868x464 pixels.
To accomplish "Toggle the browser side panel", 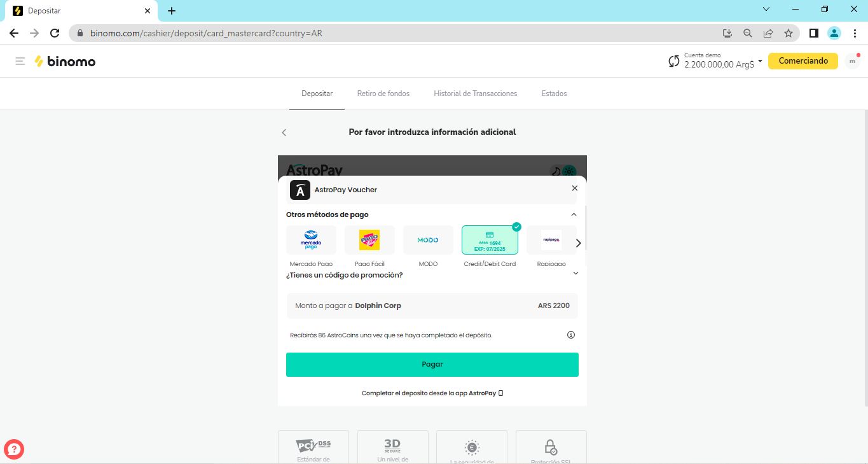I will 814,33.
